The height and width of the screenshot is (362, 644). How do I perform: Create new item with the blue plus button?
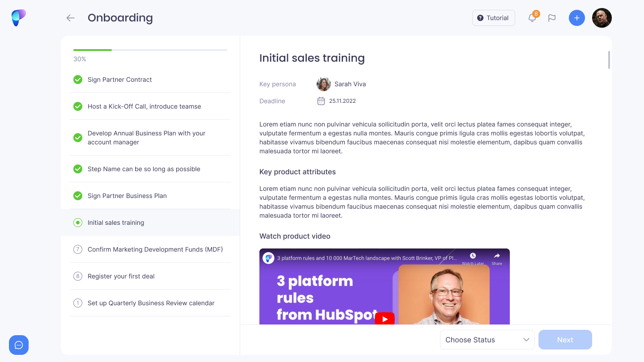[x=577, y=18]
